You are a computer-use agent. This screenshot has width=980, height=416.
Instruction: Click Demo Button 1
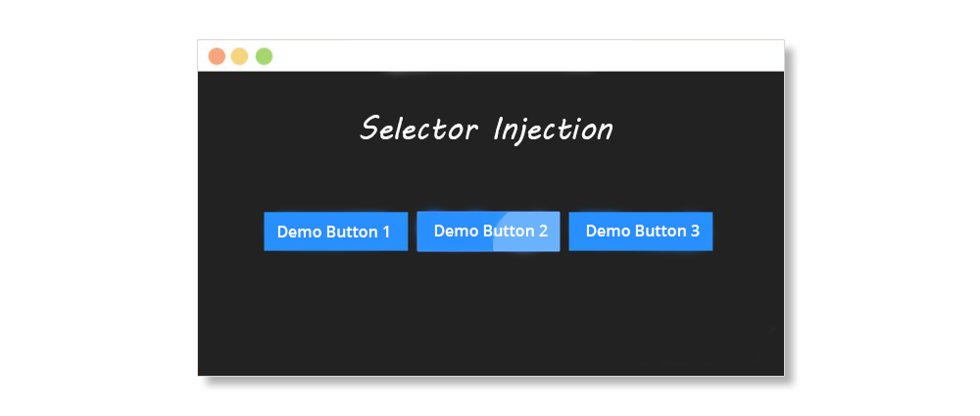coord(335,232)
